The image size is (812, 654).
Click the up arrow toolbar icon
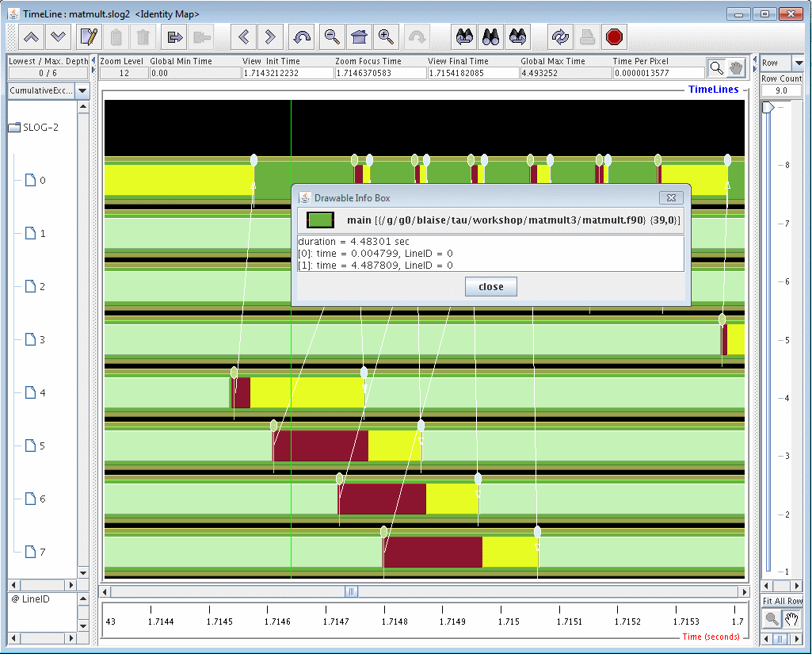31,36
